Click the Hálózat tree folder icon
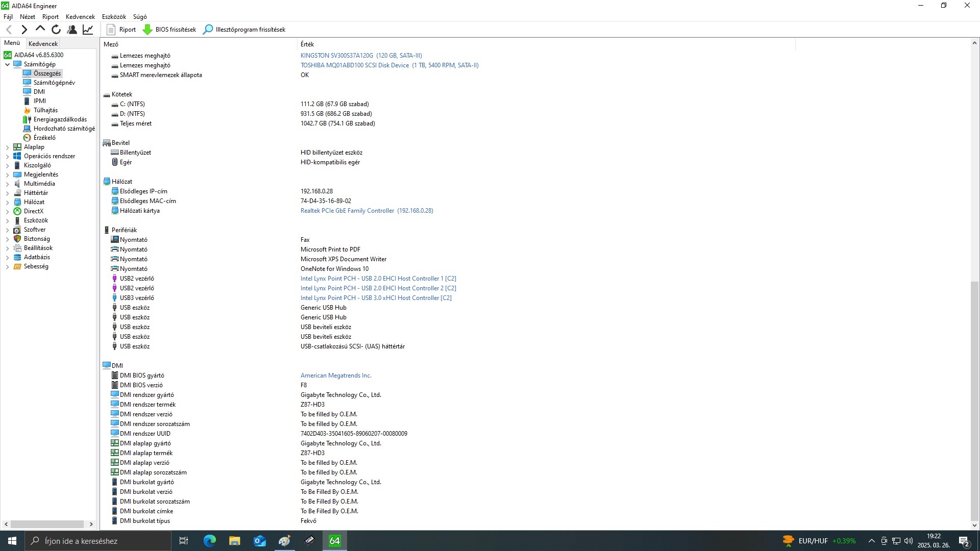The height and width of the screenshot is (551, 980). click(x=17, y=202)
